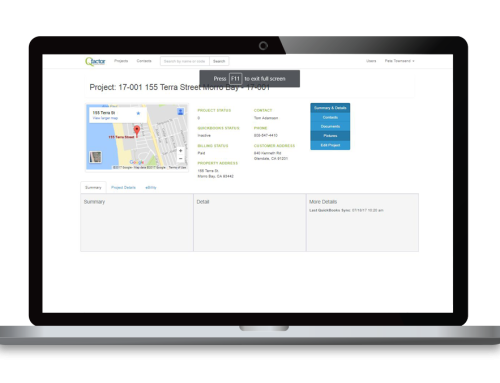Viewport: 500px width, 383px height.
Task: Open Contacts in the blue sidebar menu
Action: 330,117
